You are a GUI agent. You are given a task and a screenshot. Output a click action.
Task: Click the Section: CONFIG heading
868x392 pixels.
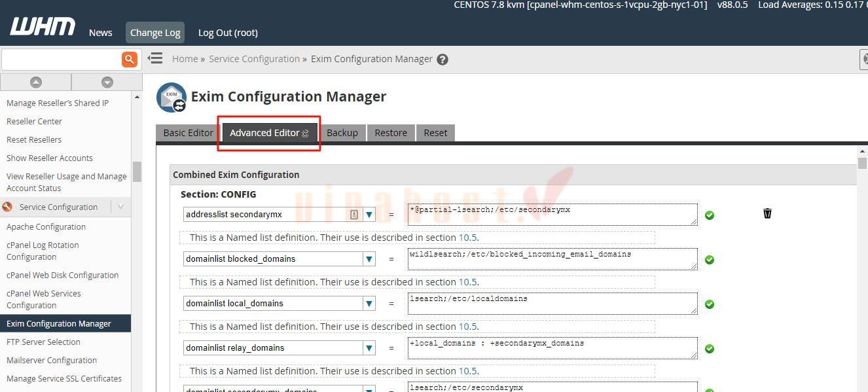pos(219,194)
